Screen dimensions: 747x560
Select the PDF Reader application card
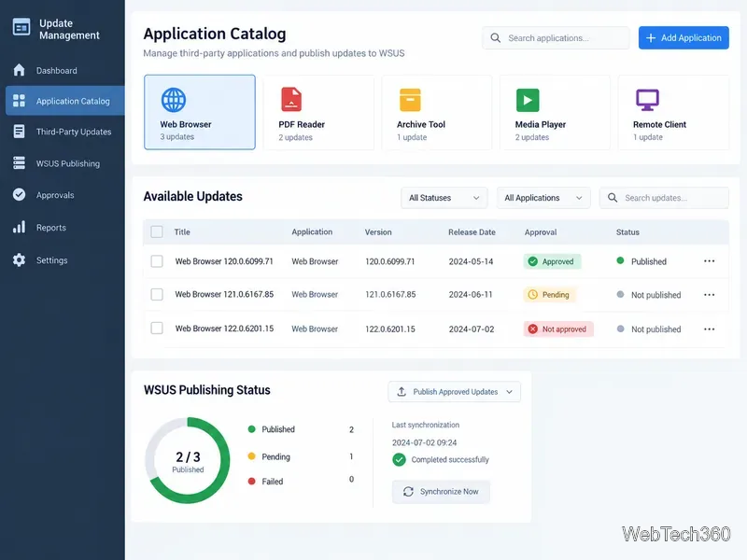click(318, 112)
